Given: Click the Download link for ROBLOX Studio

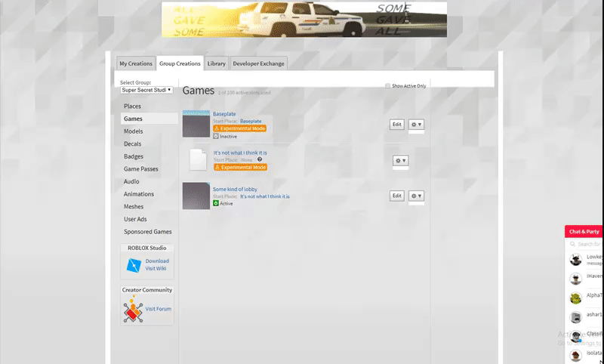Looking at the screenshot, I should click(157, 261).
